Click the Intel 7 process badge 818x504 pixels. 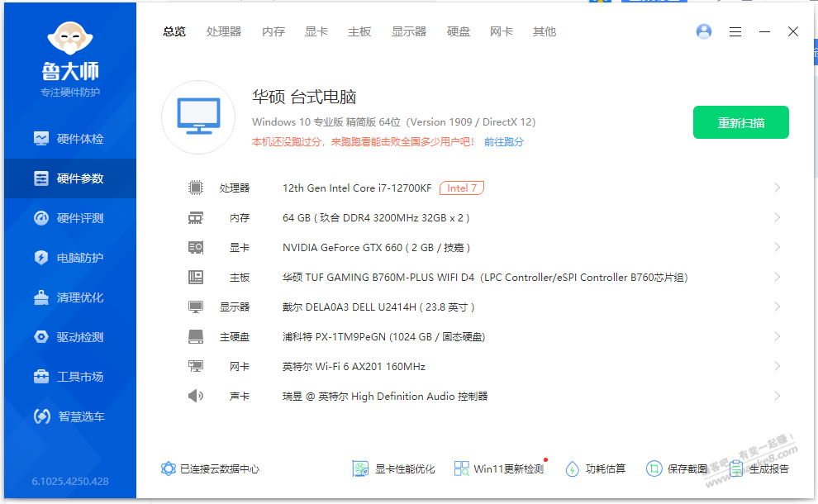point(462,188)
